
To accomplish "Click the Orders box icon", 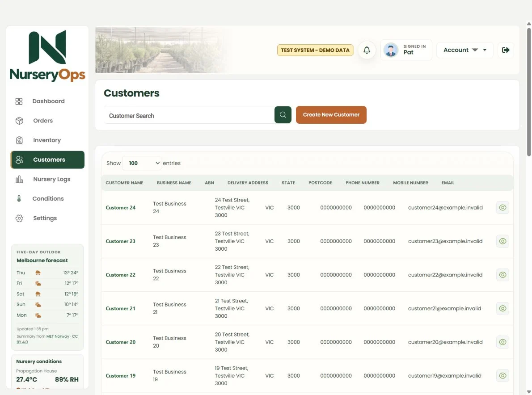I will point(19,121).
